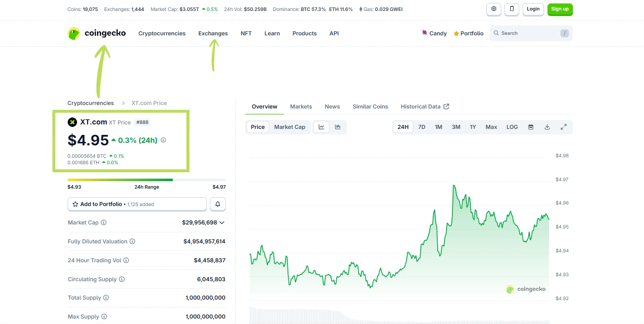Screen dimensions: 644x324
Task: Open the Products nav menu
Action: 305,33
